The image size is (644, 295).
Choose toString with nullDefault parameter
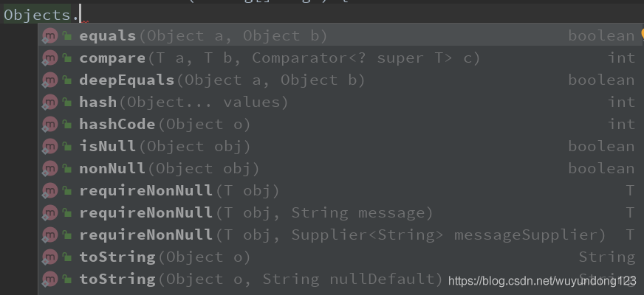click(341, 280)
